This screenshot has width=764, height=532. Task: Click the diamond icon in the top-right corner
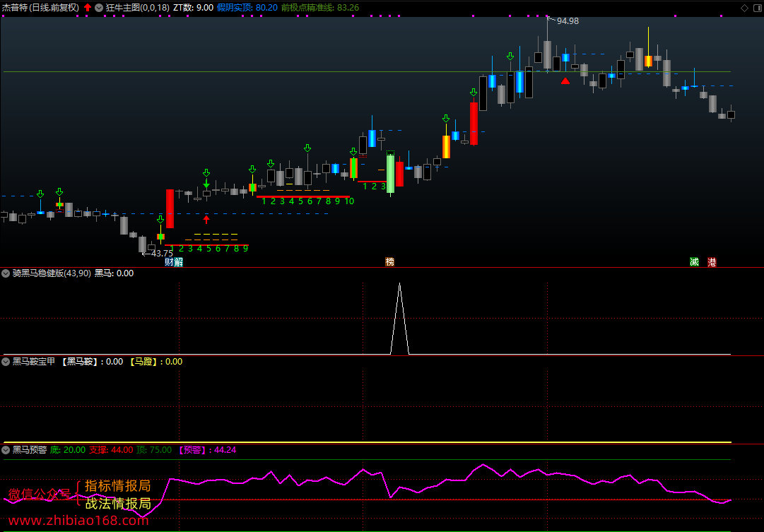744,8
